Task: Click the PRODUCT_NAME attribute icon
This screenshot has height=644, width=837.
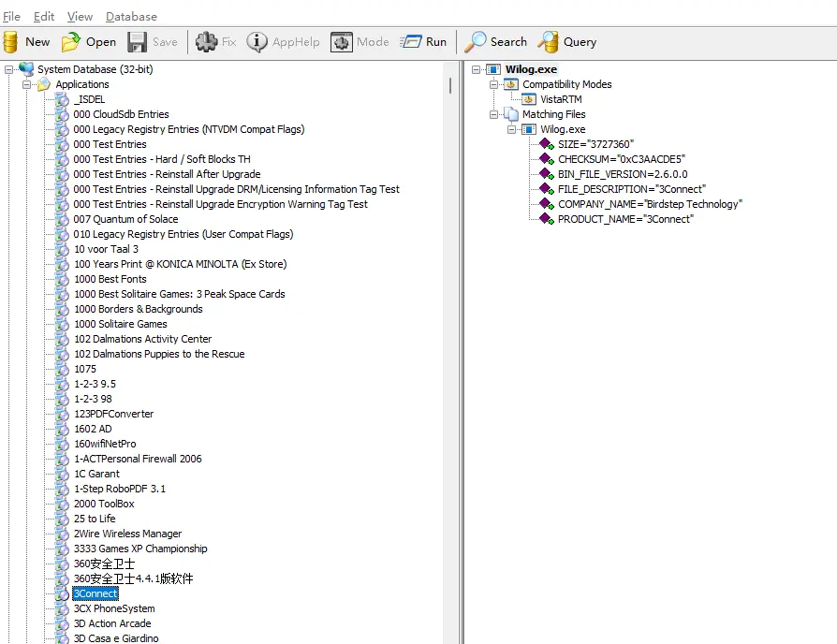Action: coord(547,219)
